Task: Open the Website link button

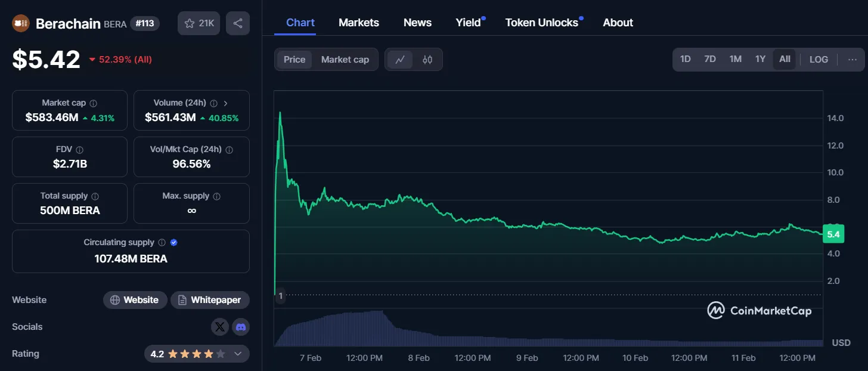Action: pyautogui.click(x=135, y=300)
